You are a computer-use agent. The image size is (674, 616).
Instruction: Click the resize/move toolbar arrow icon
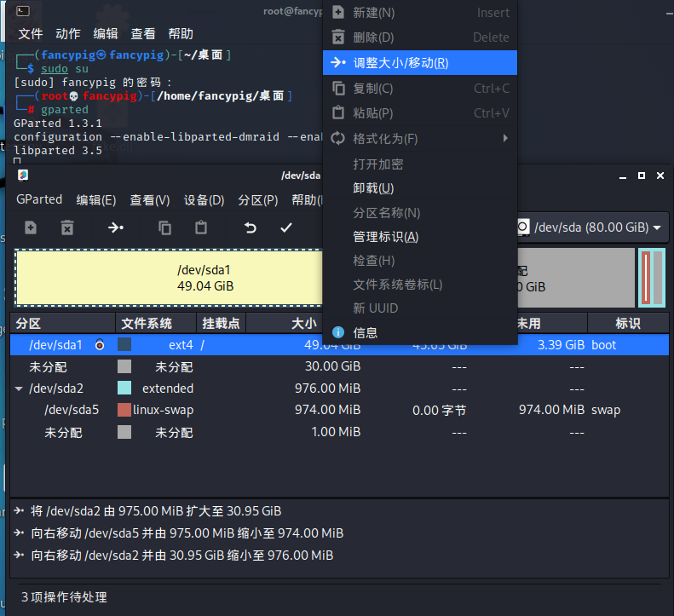[116, 227]
